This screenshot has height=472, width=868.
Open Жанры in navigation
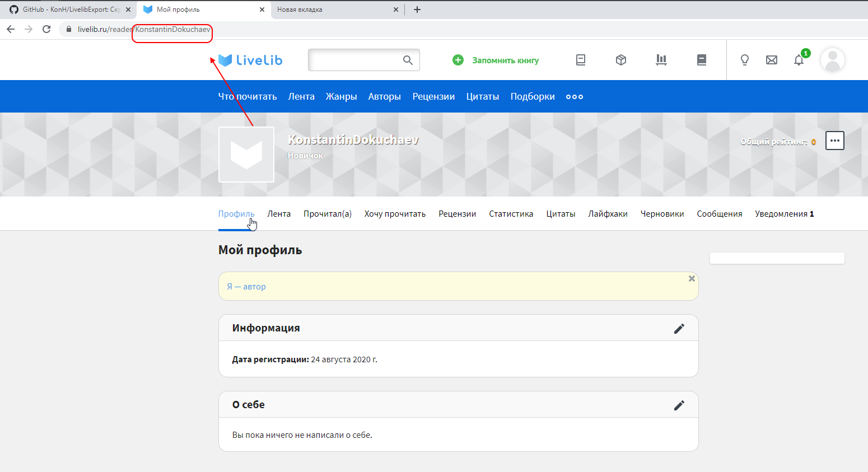pos(341,96)
